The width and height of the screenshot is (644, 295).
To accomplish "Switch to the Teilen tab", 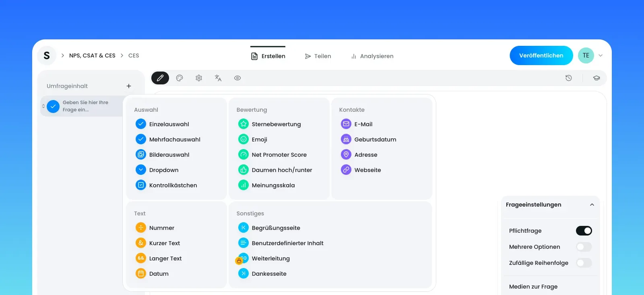I will 318,56.
